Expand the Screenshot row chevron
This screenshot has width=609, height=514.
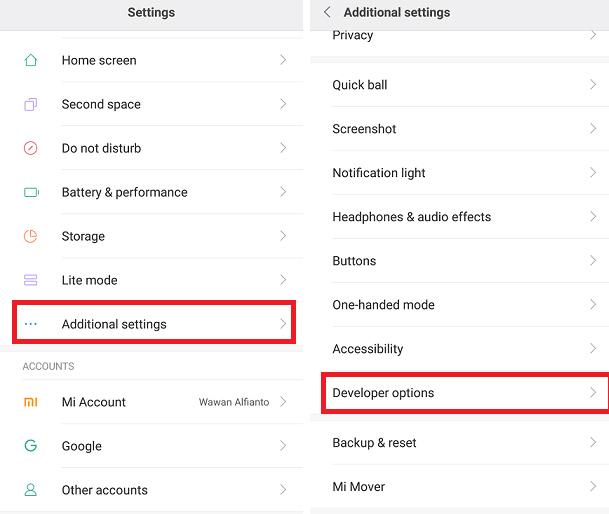coord(593,129)
